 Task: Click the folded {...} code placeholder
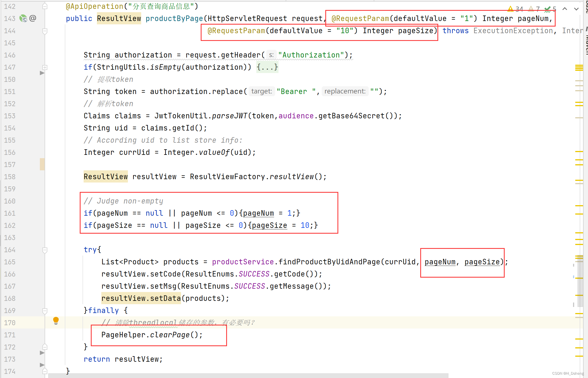(x=267, y=67)
